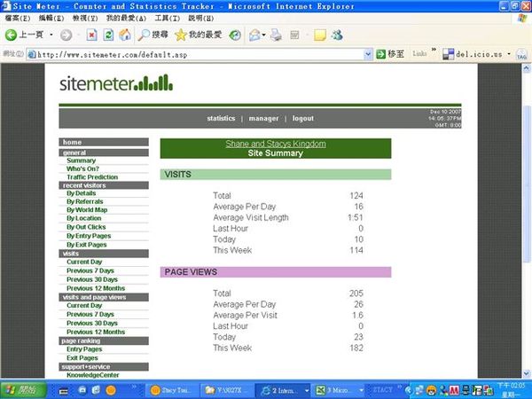The image size is (532, 399).
Task: Open Who's On? page
Action: (x=82, y=168)
